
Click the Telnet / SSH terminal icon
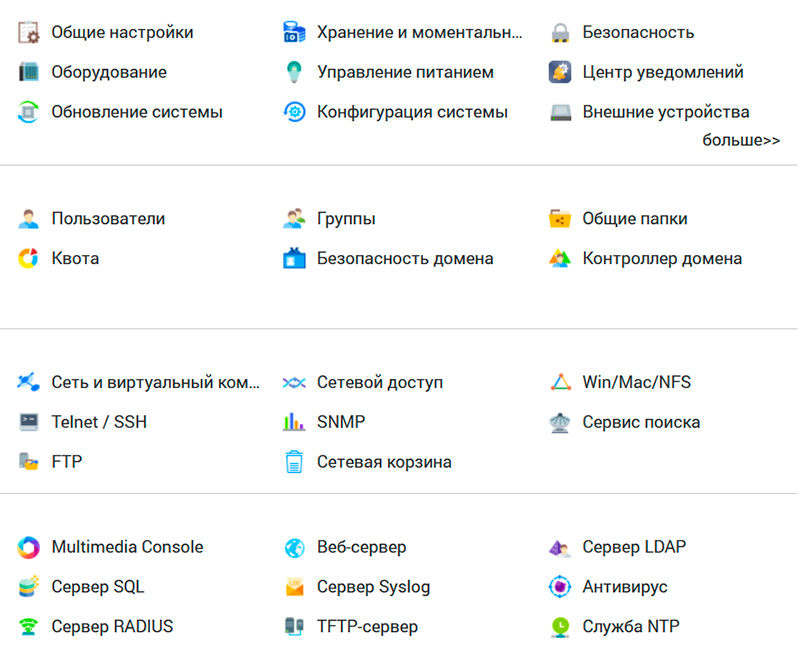29,422
